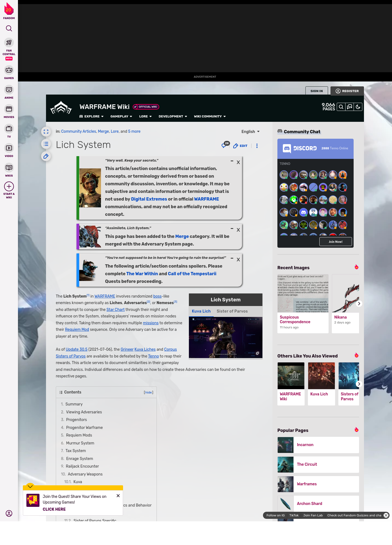Jump to Murmur System in Contents
392x545 pixels.
pyautogui.click(x=80, y=443)
